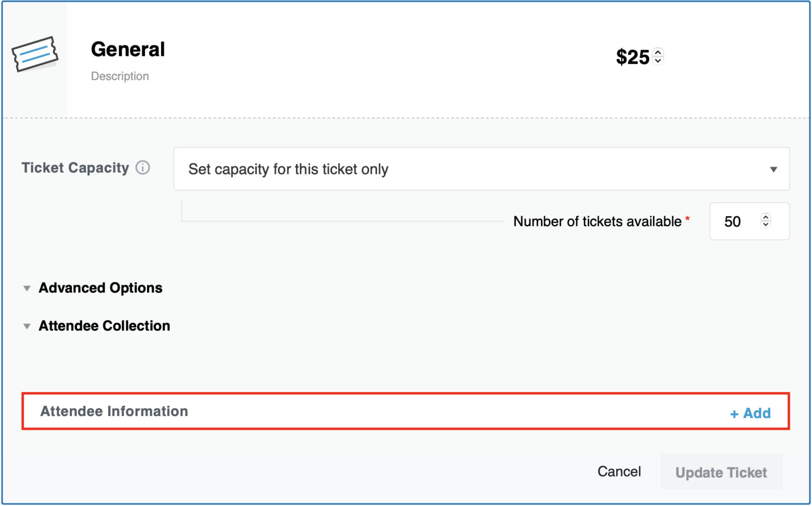Select the General ticket title
Image resolution: width=812 pixels, height=506 pixels.
pyautogui.click(x=128, y=49)
